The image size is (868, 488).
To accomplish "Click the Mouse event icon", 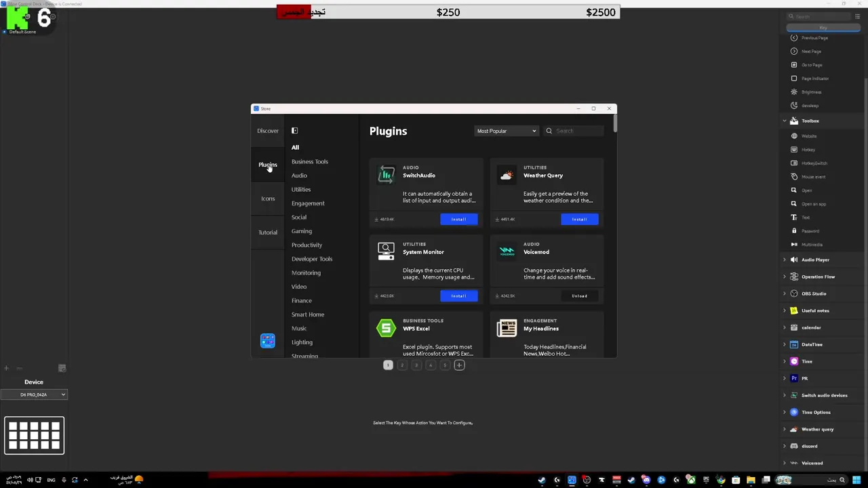I will coord(794,177).
